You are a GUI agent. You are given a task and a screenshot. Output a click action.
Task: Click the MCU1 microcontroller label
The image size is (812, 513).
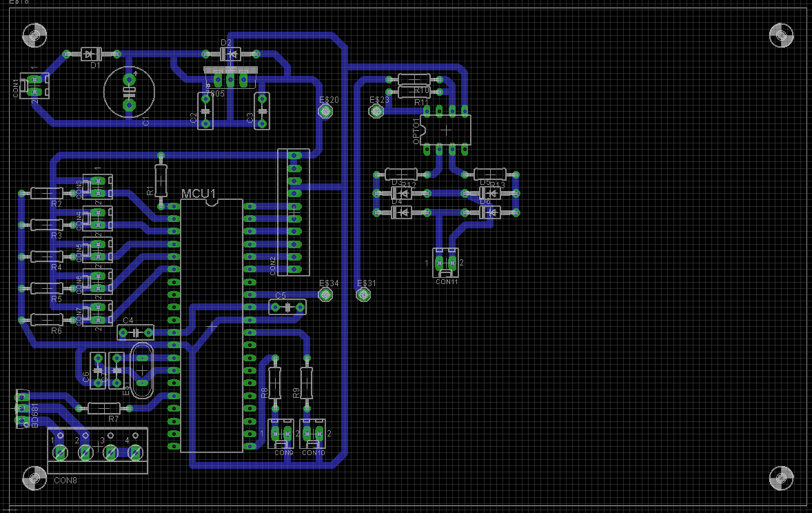tap(199, 193)
